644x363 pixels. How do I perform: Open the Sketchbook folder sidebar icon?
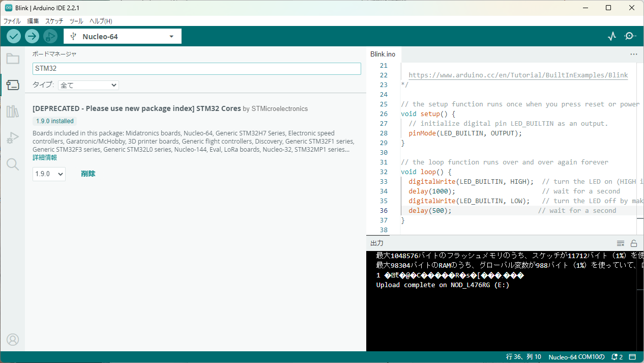click(x=13, y=58)
